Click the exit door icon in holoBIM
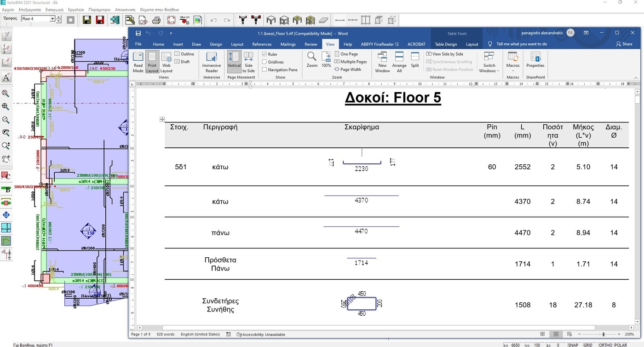644x347 pixels. pos(115,20)
